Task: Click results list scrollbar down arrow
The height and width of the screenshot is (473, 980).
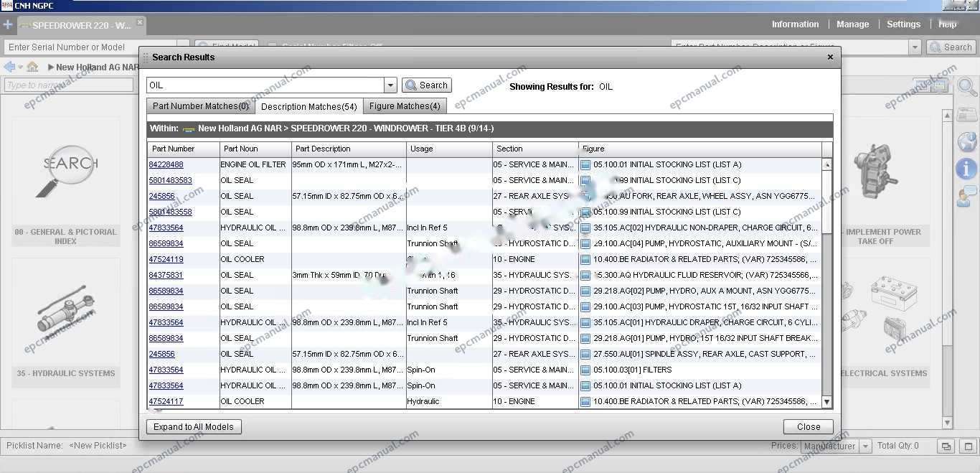Action: [x=827, y=402]
